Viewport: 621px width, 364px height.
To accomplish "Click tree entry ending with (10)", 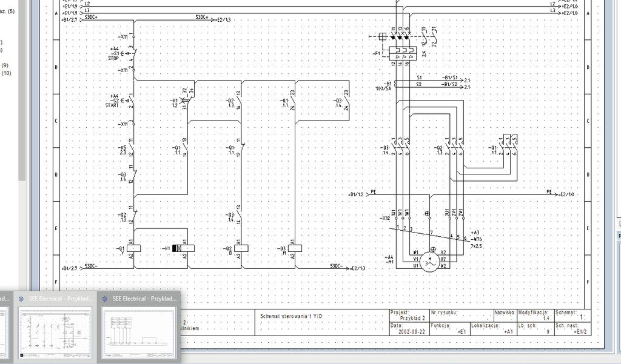I will tap(6, 73).
